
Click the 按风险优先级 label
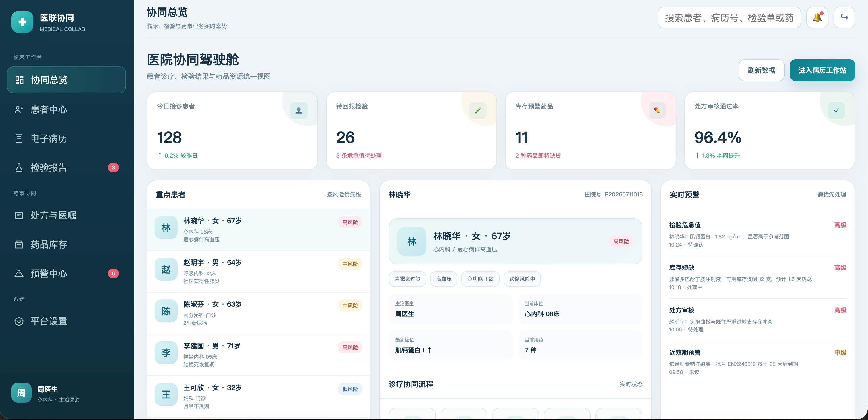point(344,194)
